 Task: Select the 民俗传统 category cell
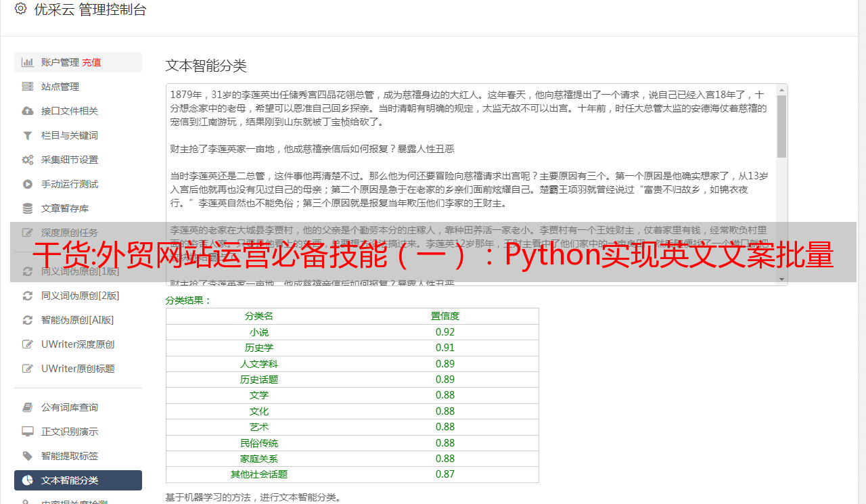coord(259,443)
